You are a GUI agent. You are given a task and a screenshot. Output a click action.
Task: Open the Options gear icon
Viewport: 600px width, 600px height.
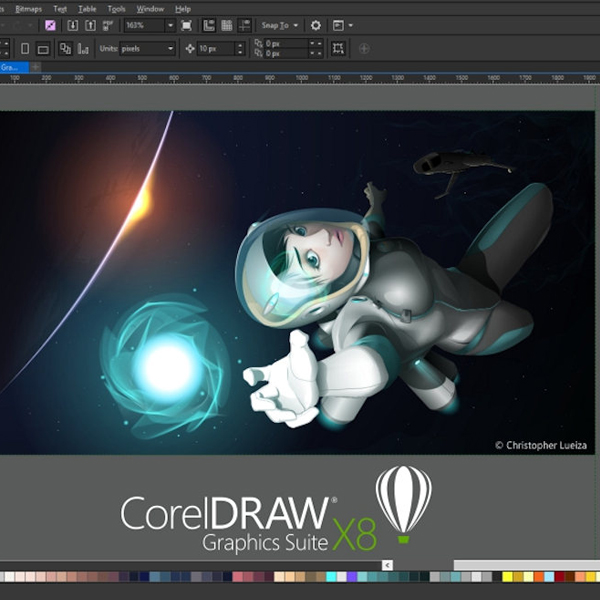[316, 25]
